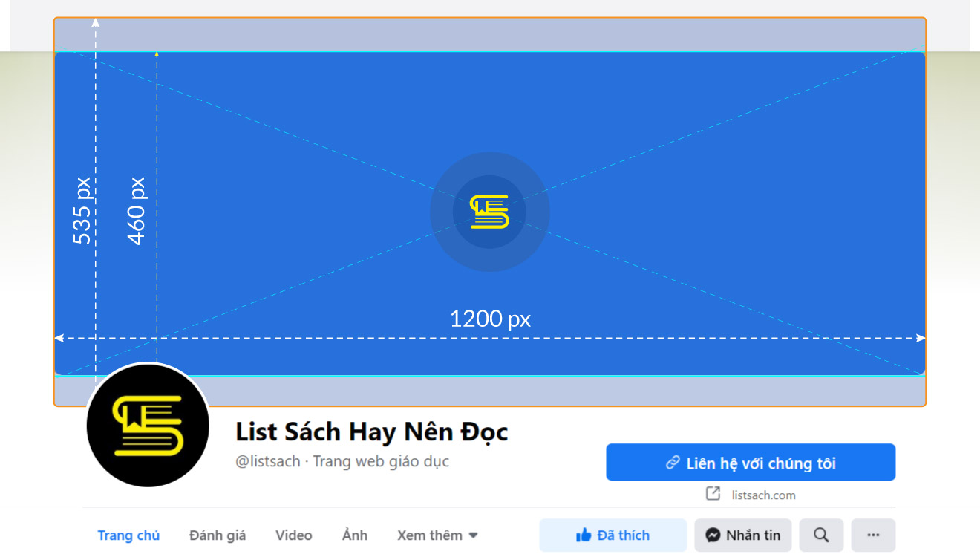Click the Liên hệ với chúng tôi button
The image size is (980, 560).
[751, 463]
